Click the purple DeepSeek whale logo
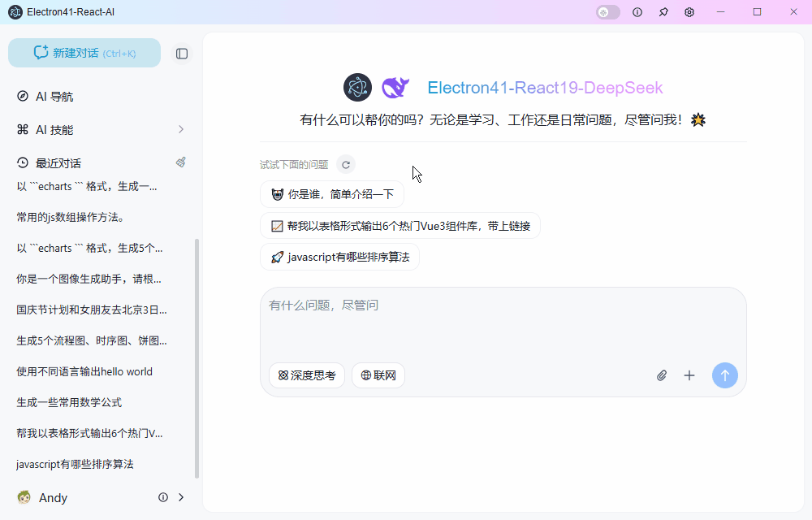Viewport: 812px width, 520px height. [x=395, y=87]
